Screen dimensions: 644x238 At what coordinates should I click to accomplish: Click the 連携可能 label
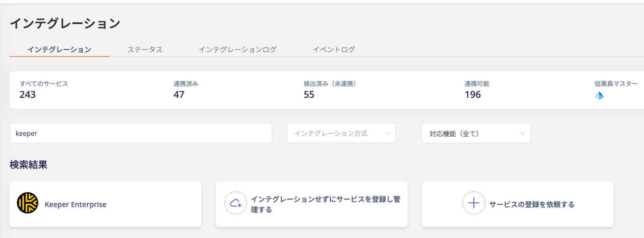tap(477, 84)
